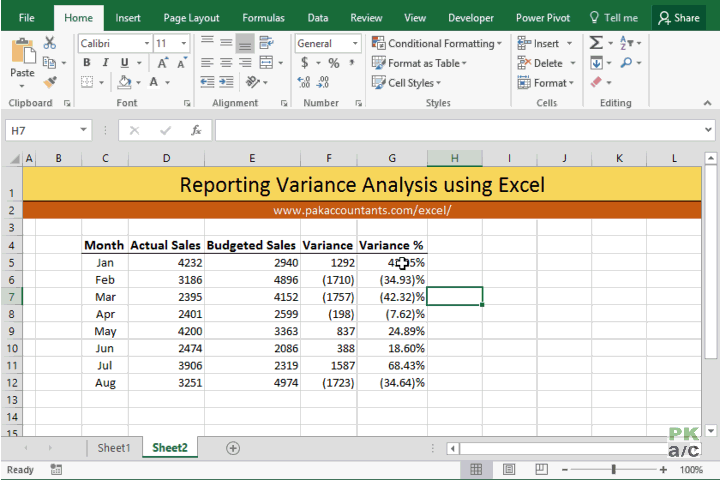Image resolution: width=720 pixels, height=480 pixels.
Task: Click the Clear eraser icon
Action: (x=596, y=82)
